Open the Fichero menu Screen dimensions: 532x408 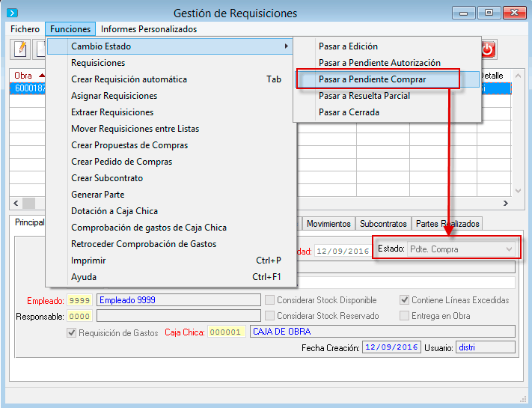[25, 29]
